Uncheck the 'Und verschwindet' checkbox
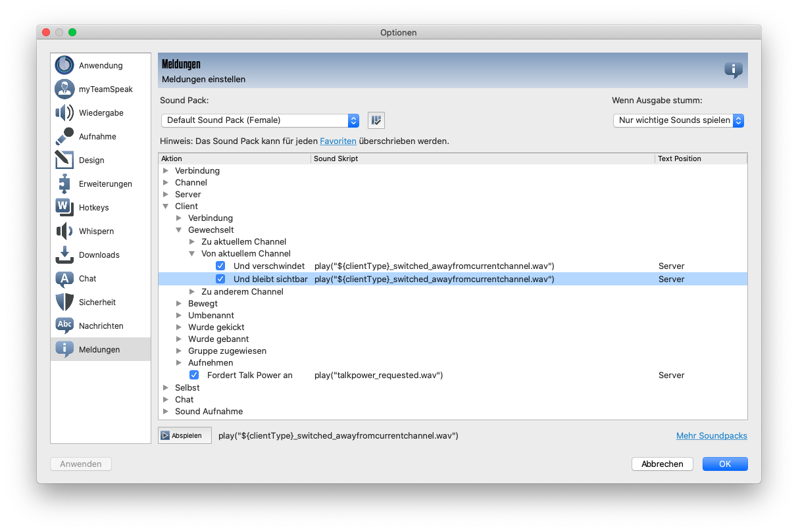Viewport: 798px width, 532px height. point(220,266)
